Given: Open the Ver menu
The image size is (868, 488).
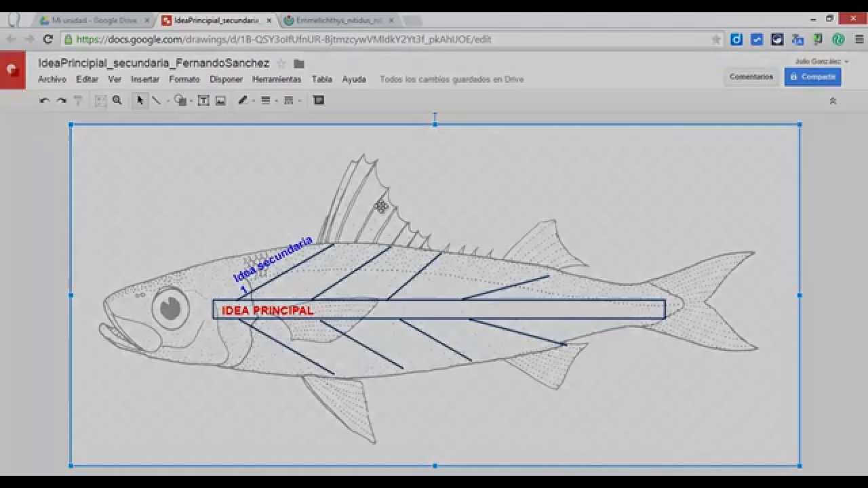Looking at the screenshot, I should click(x=115, y=79).
